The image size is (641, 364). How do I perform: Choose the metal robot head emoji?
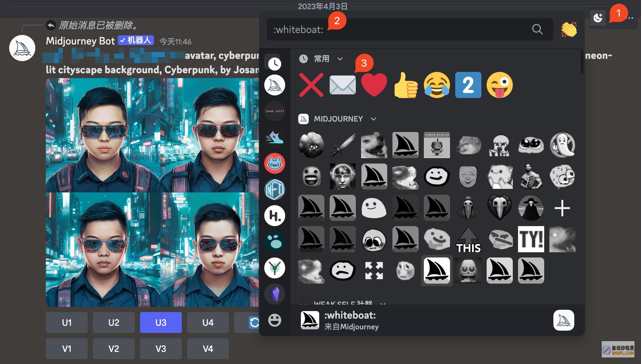click(x=468, y=271)
